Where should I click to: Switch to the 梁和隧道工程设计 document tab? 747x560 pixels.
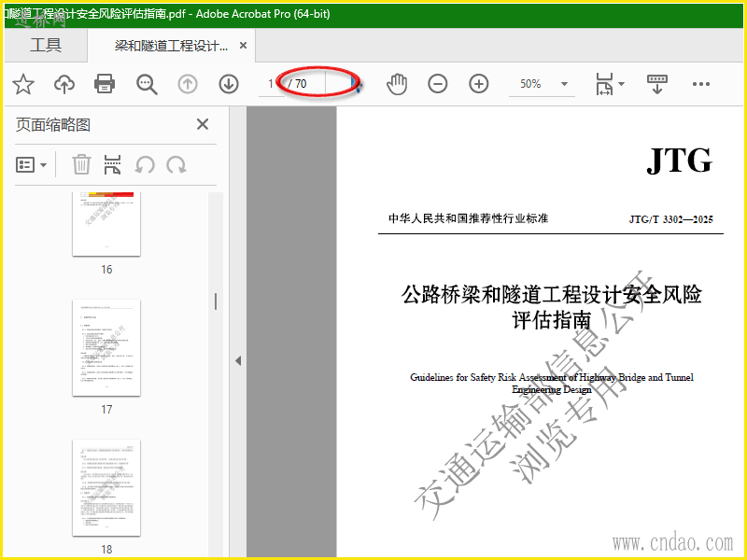point(171,46)
